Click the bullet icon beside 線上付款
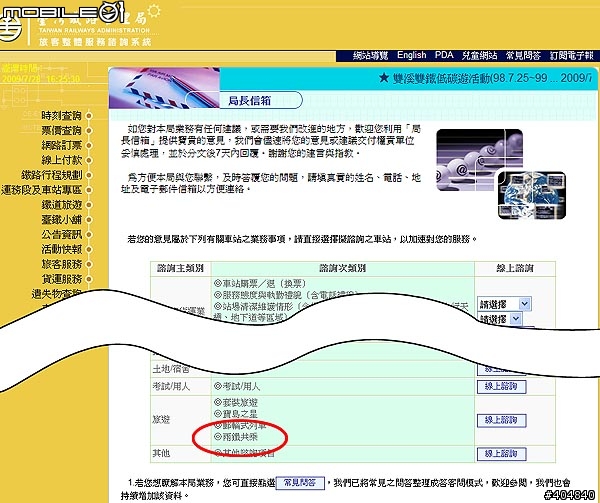 click(x=89, y=160)
